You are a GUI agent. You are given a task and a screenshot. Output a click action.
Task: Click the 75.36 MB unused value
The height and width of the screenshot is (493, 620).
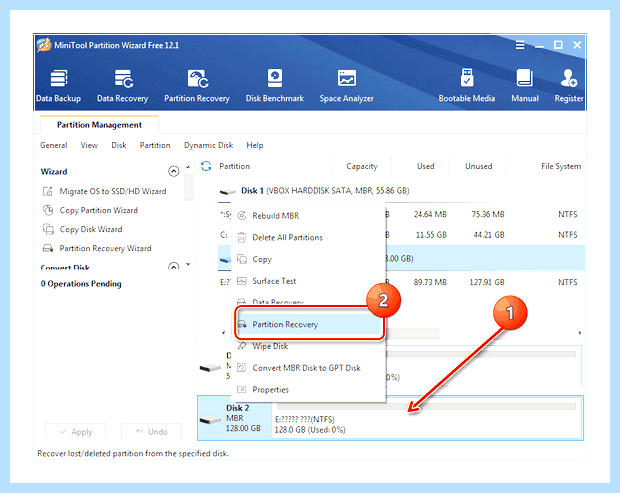click(488, 214)
